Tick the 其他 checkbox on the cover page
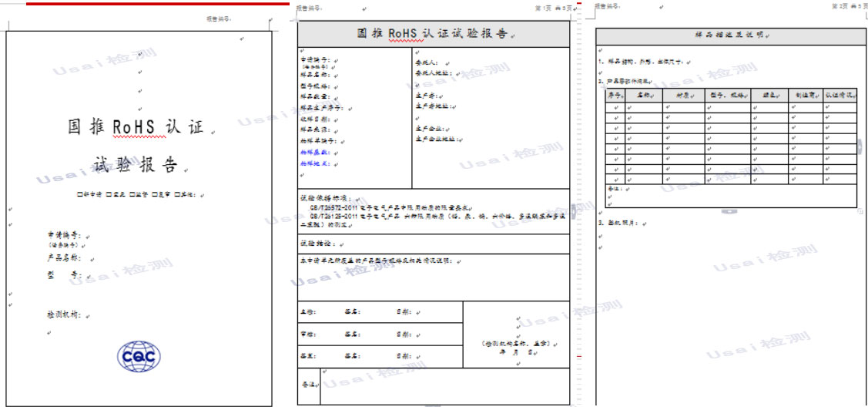The image size is (868, 407). (x=176, y=194)
